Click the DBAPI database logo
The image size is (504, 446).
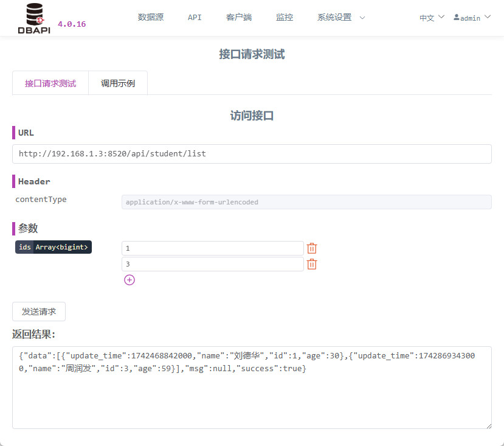coord(34,18)
